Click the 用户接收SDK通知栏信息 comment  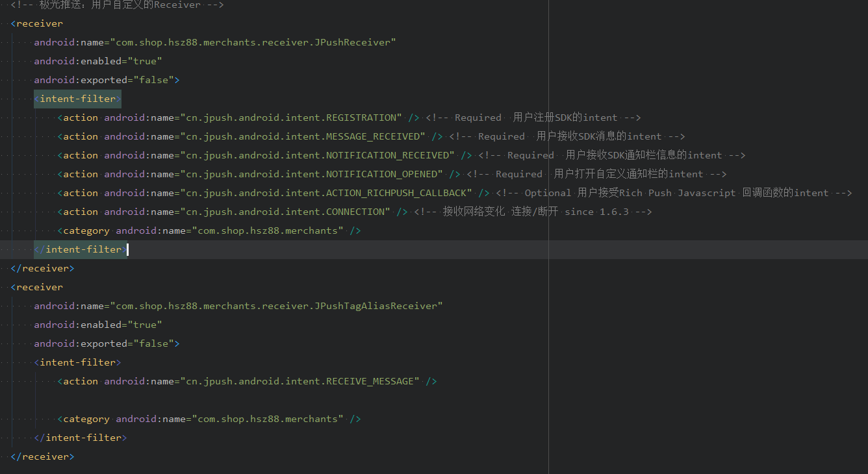tap(611, 155)
